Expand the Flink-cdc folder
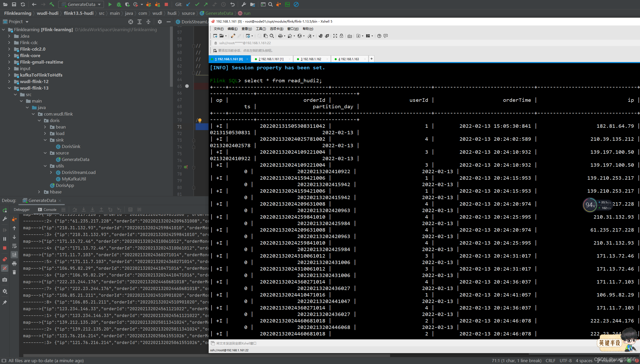 point(9,43)
